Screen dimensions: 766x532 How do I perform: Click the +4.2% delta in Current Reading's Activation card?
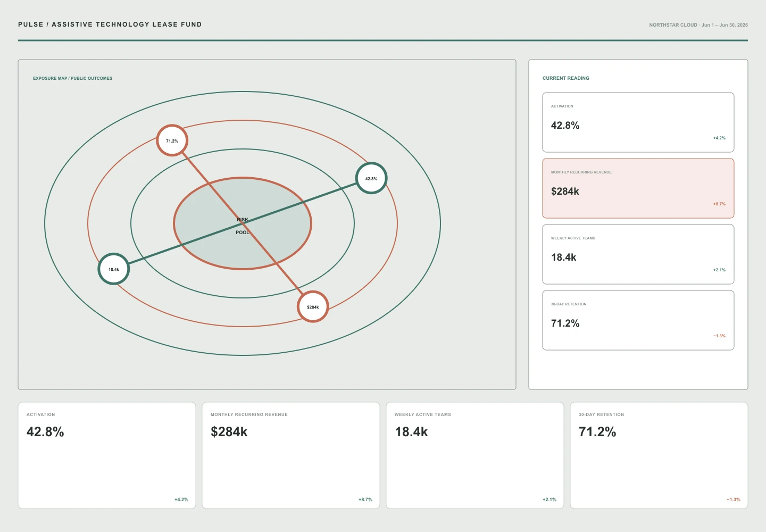[719, 138]
